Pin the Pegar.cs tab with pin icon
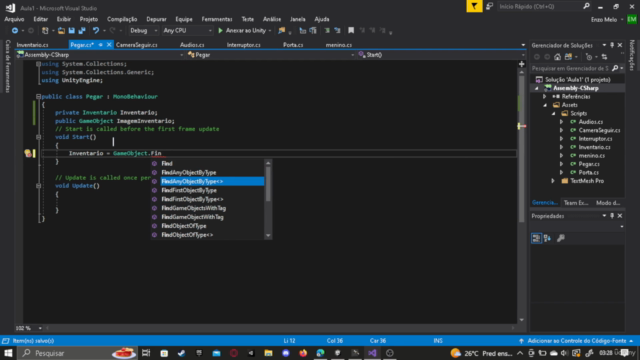Image resolution: width=640 pixels, height=360 pixels. (100, 45)
